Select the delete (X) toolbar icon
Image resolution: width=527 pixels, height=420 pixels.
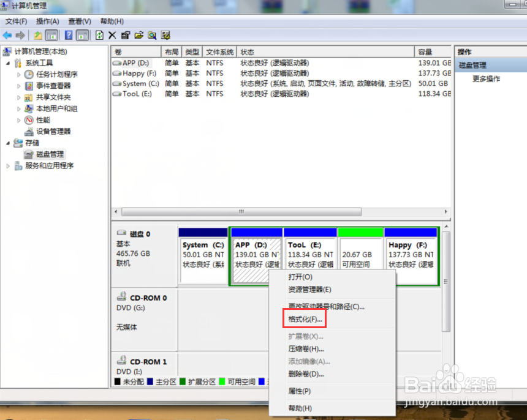pos(112,35)
